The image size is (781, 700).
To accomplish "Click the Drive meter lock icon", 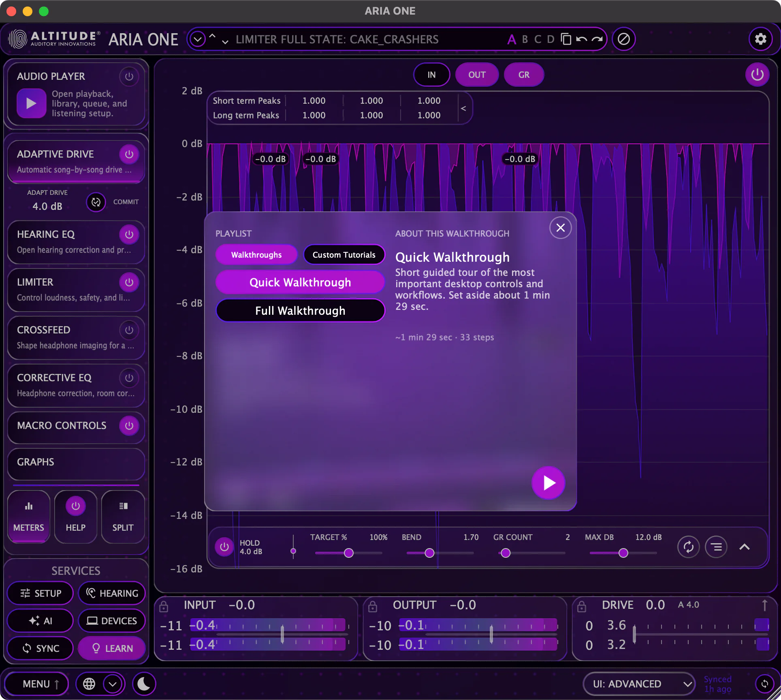I will point(582,606).
